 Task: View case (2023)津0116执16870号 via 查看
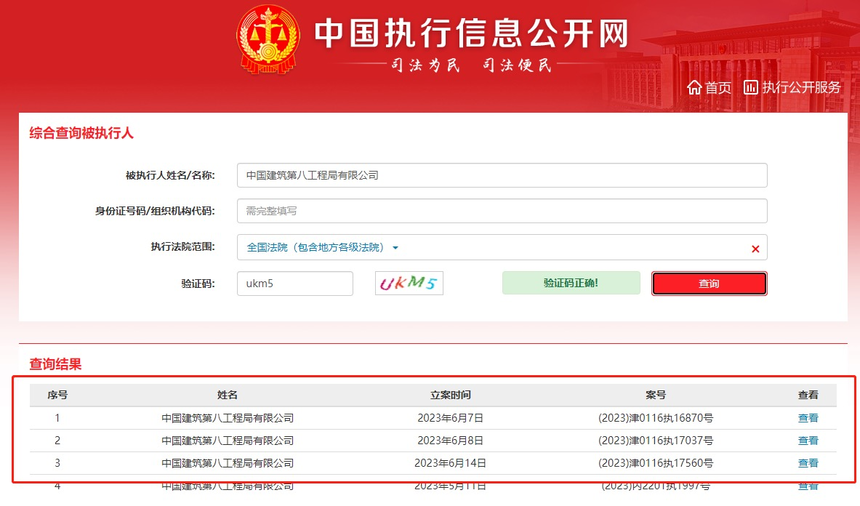tap(808, 418)
